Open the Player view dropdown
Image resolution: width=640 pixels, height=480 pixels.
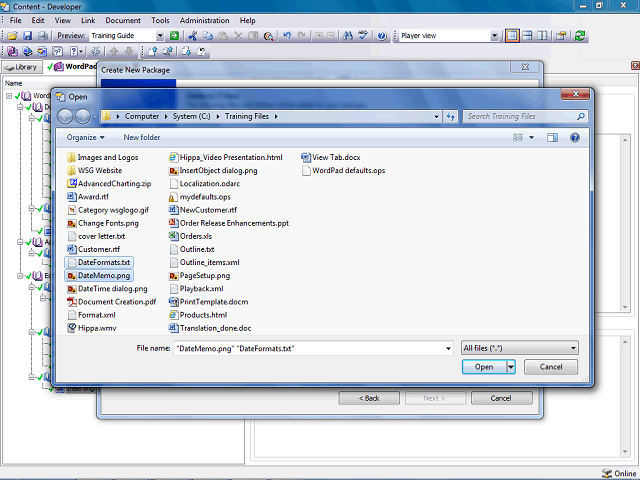(494, 36)
